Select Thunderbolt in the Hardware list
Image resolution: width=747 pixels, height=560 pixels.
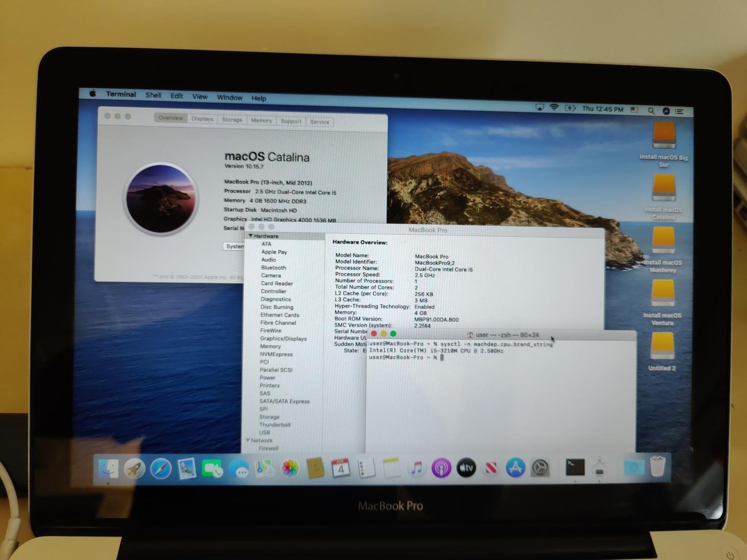pos(275,425)
